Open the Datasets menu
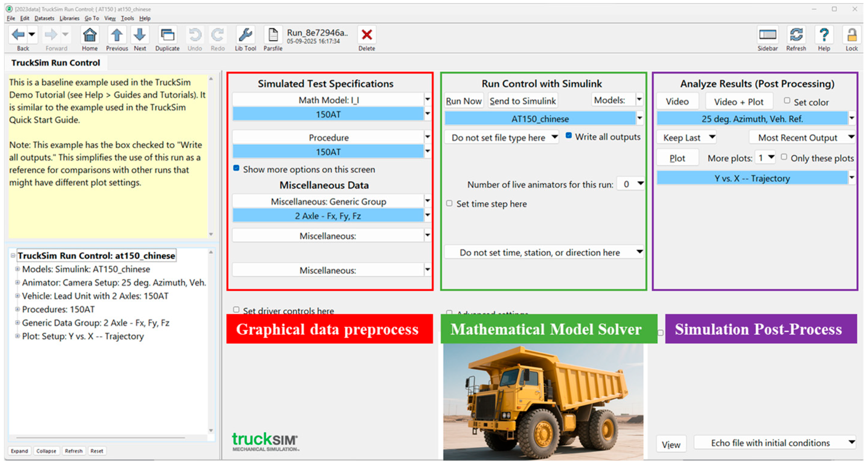The image size is (868, 463). click(x=44, y=18)
